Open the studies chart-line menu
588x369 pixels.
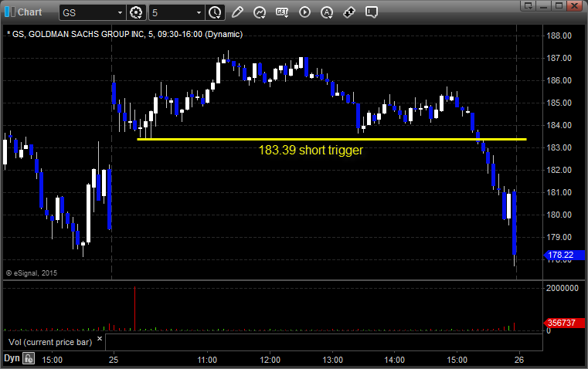coord(259,12)
